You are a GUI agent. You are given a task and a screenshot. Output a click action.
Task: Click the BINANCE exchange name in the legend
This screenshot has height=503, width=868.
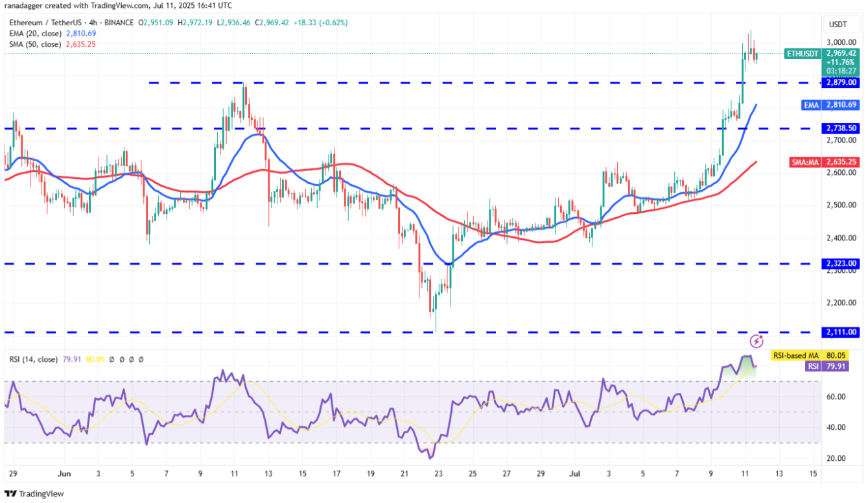coord(119,22)
